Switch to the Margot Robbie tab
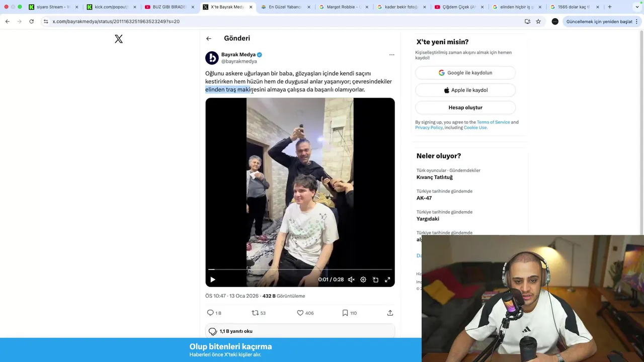 coord(344,7)
